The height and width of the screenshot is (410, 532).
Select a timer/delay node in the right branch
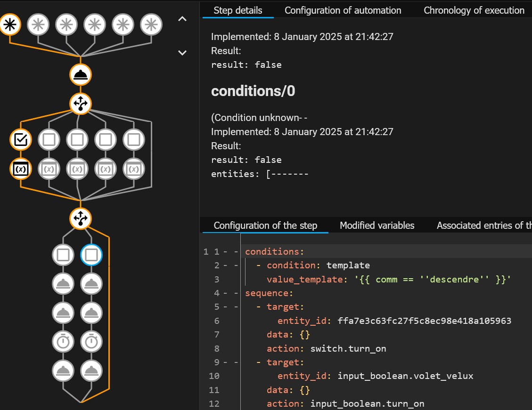[91, 341]
